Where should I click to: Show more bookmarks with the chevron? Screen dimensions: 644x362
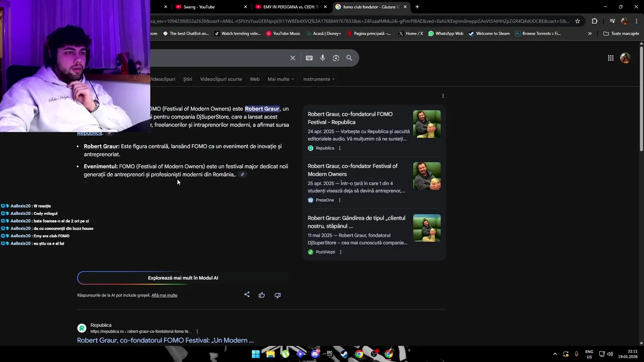590,34
